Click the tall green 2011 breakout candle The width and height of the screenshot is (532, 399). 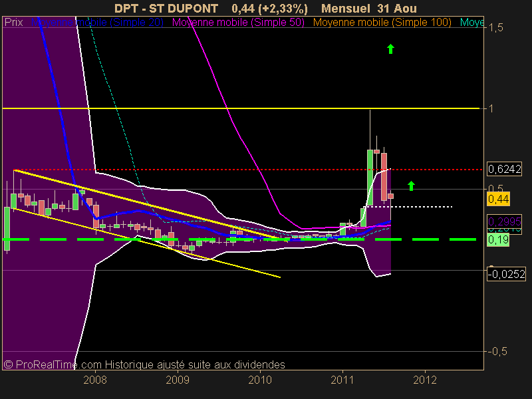[370, 177]
